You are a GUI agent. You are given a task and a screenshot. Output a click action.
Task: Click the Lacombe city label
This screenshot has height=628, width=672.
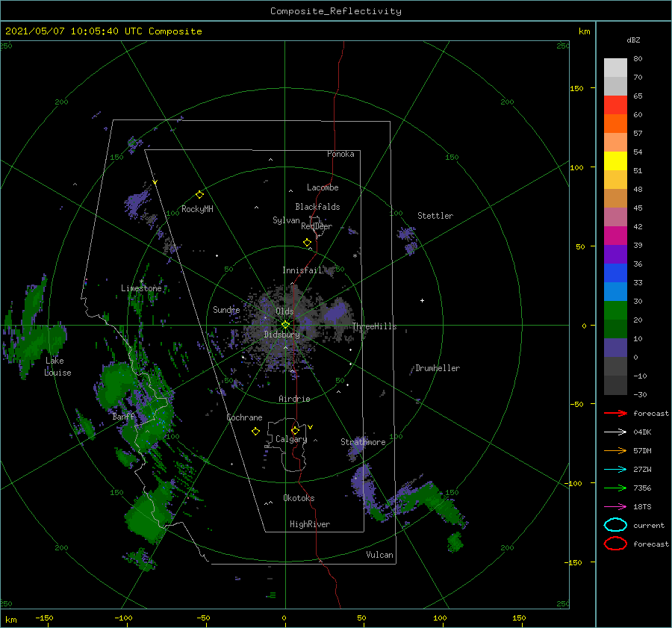323,187
